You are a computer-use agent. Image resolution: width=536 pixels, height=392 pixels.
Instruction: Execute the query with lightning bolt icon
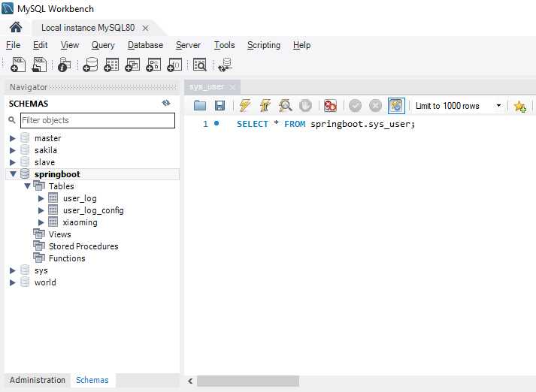245,106
